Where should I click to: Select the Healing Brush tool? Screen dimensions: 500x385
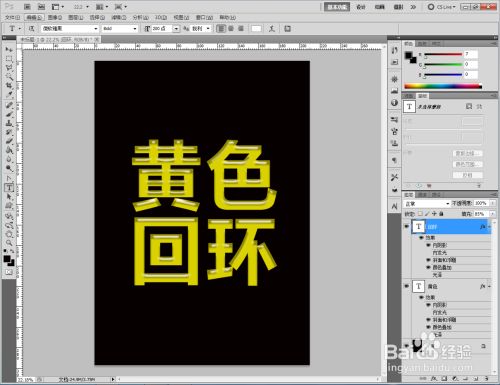point(9,105)
